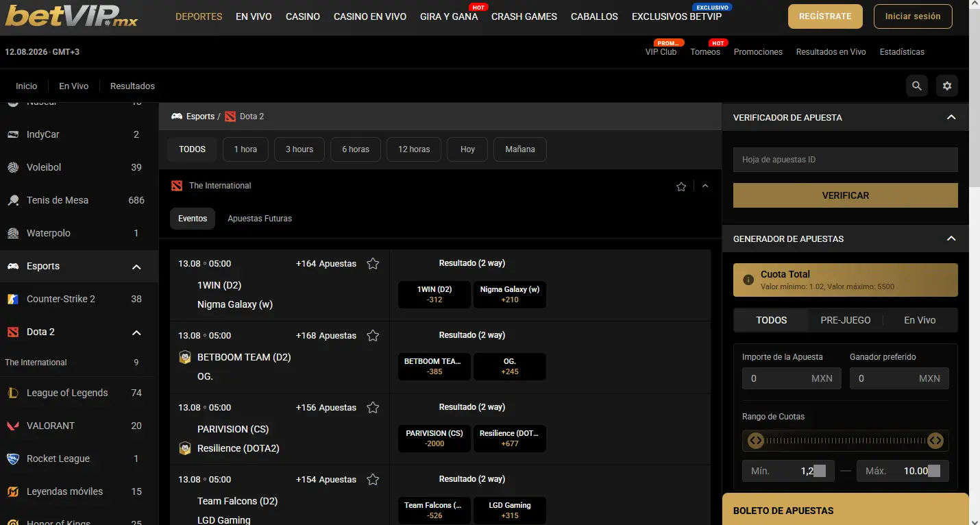
Task: Filter matches by 3 hours
Action: coord(299,149)
